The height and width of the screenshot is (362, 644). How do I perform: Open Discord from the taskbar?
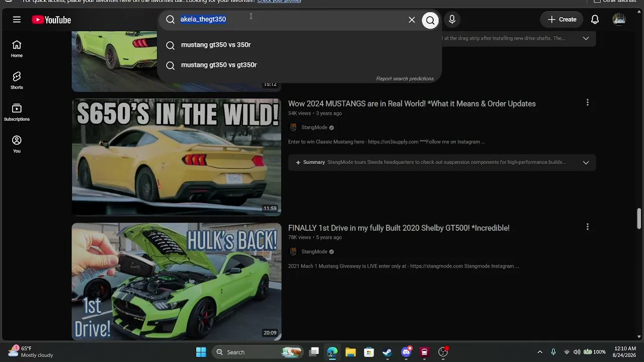[x=406, y=352]
